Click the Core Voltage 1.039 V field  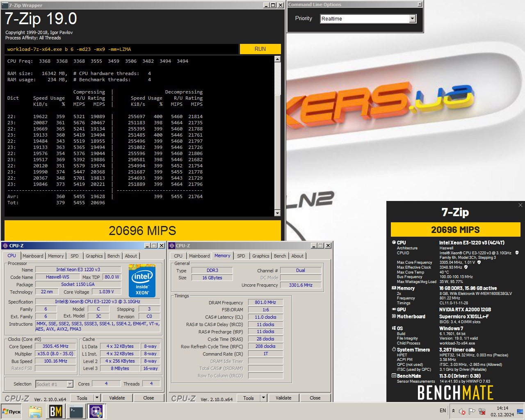pos(106,292)
